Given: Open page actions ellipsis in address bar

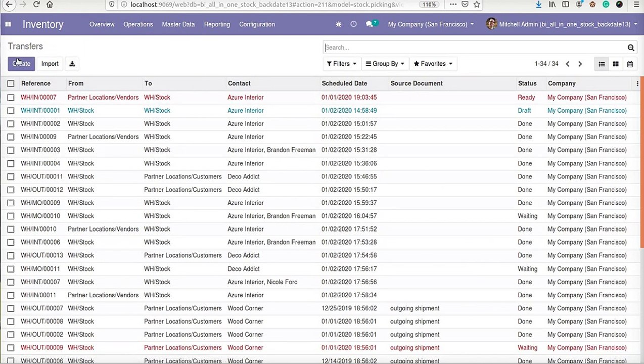Looking at the screenshot, I should click(453, 5).
